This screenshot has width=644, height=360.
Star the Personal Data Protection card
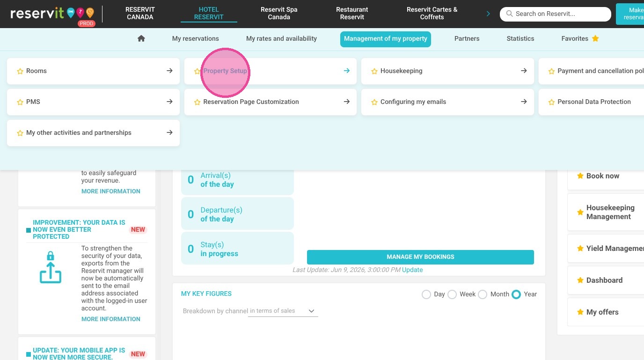click(551, 102)
